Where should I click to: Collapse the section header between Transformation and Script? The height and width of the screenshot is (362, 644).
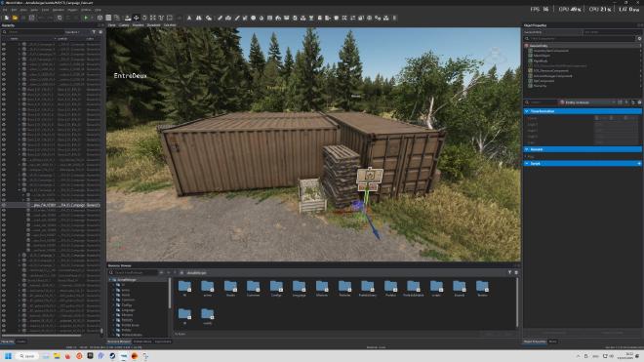point(527,149)
